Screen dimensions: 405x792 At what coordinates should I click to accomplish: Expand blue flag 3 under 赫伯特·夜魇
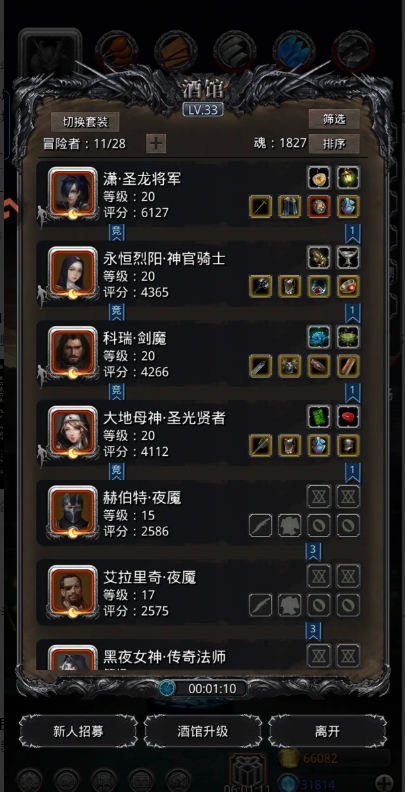coord(313,551)
